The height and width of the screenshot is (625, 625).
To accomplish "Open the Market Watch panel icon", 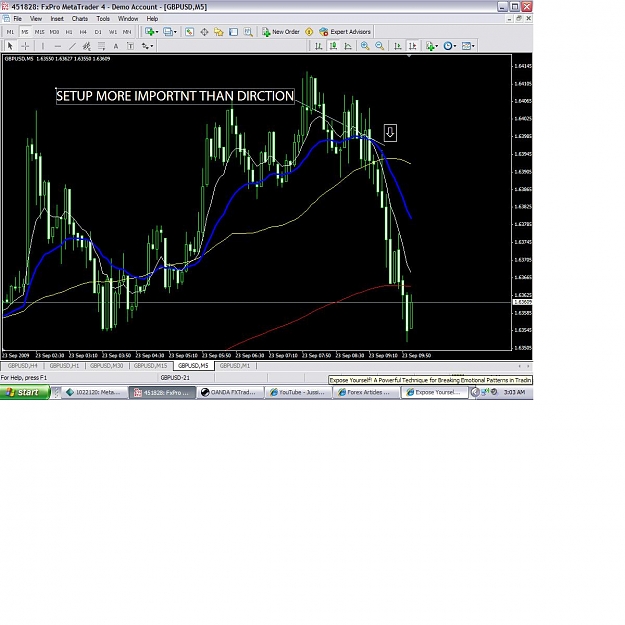I will tap(190, 32).
